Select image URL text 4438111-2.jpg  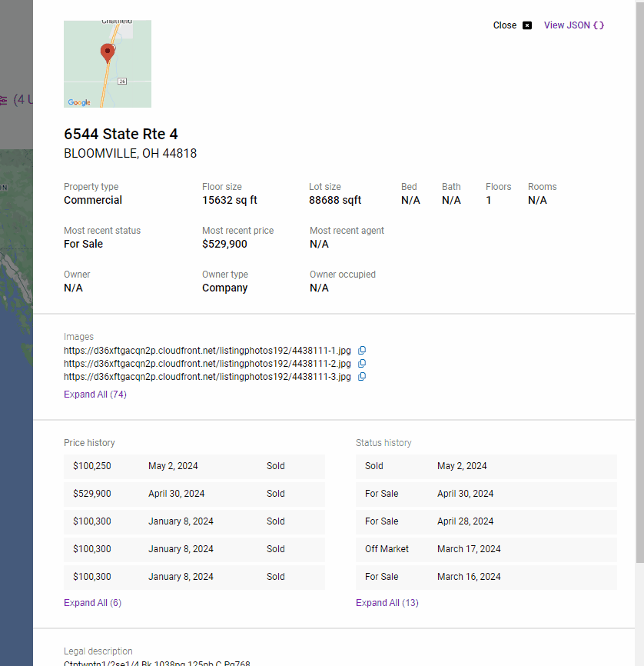[x=207, y=364]
